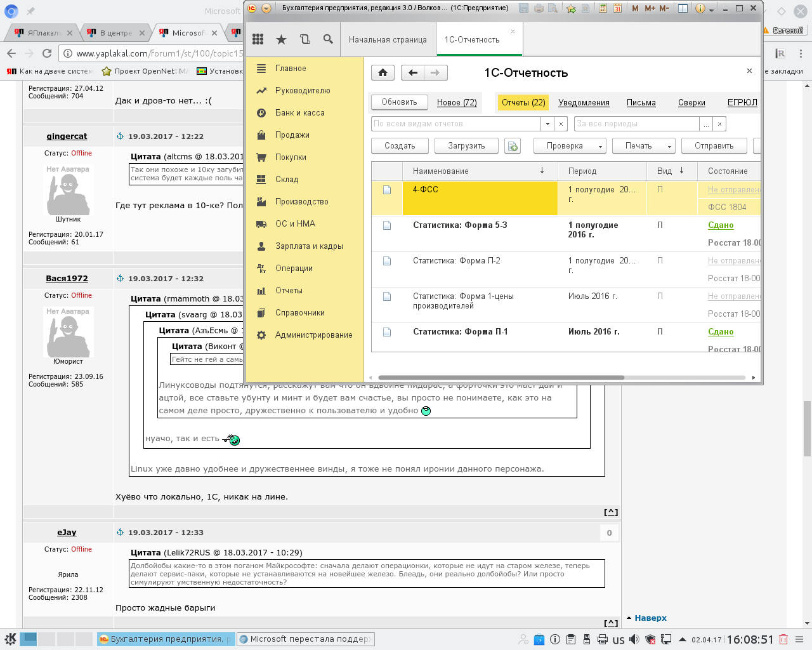
Task: Open the Администрирование section
Action: [x=313, y=335]
